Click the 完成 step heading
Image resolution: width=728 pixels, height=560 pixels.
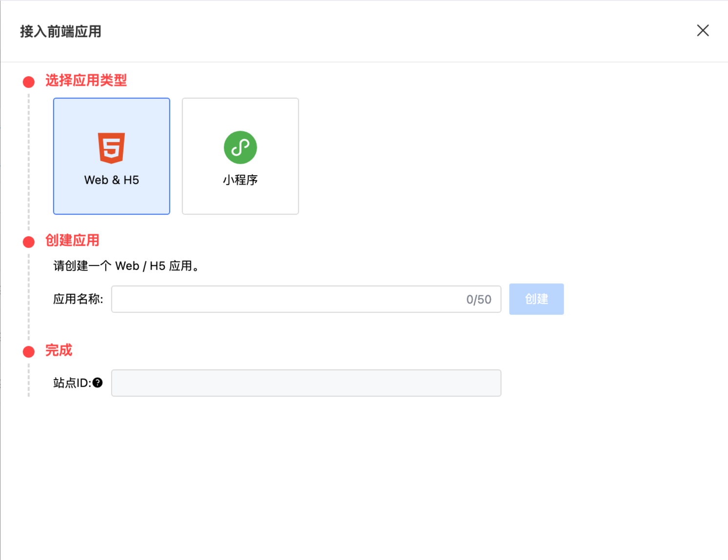point(59,350)
